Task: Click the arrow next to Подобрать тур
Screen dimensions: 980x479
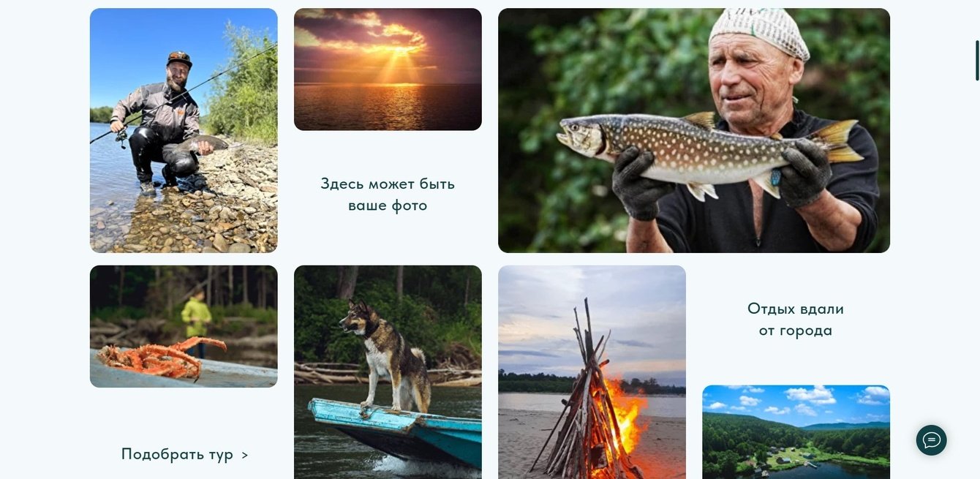Action: [244, 455]
